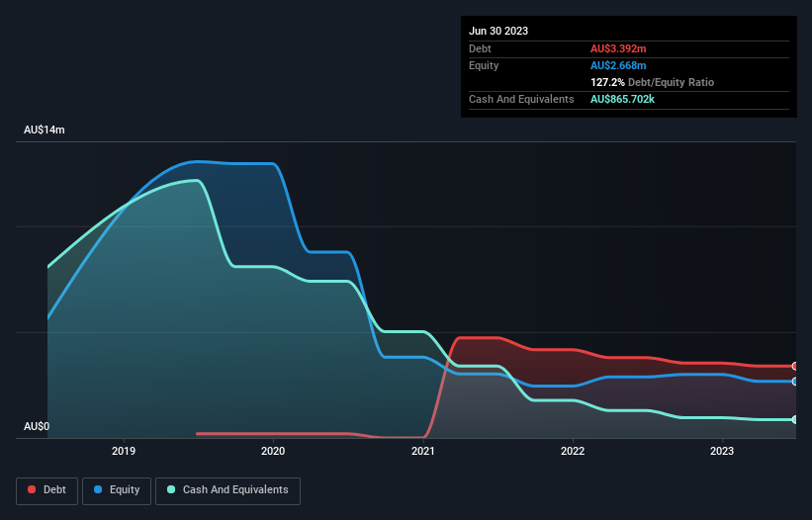The image size is (812, 520).
Task: Select the red Debt endpoint marker
Action: point(795,367)
